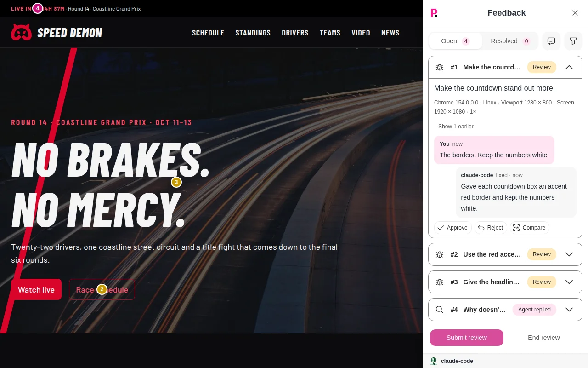
Task: Click the Race schedule button
Action: point(102,289)
